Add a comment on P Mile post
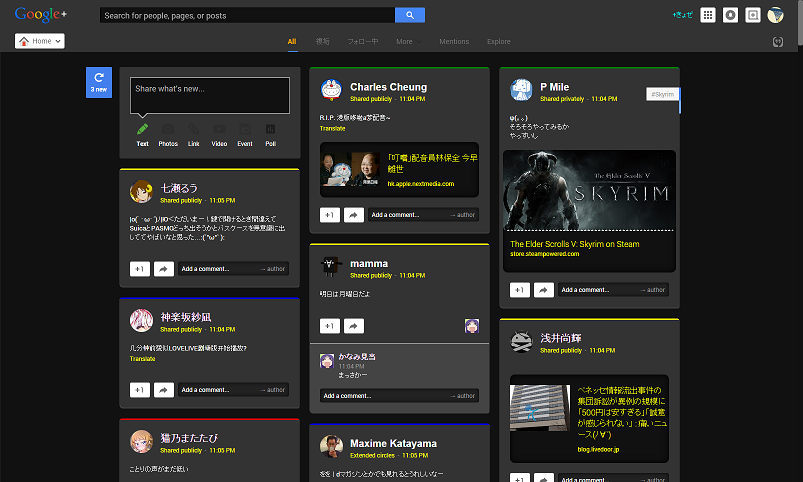 pos(614,289)
